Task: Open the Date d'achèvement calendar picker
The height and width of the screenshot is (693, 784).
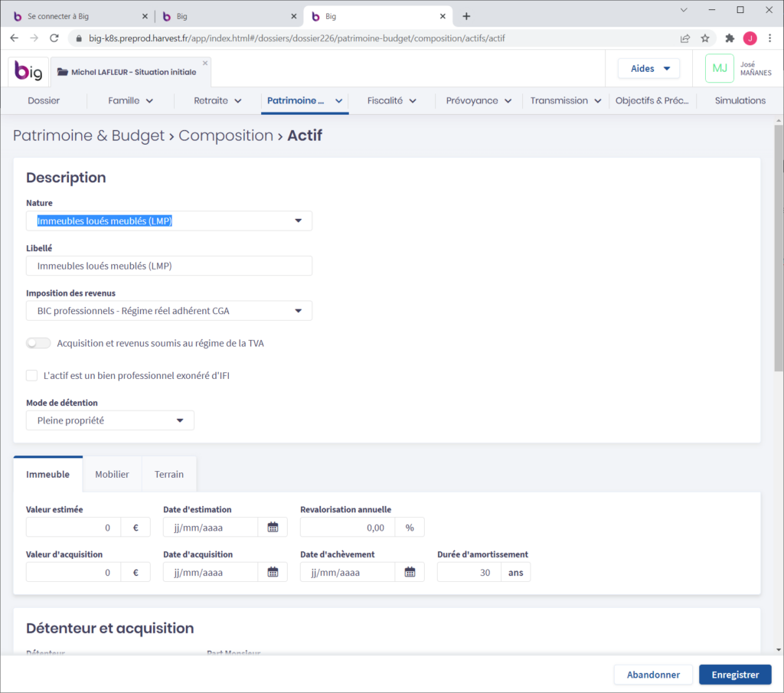Action: tap(410, 572)
